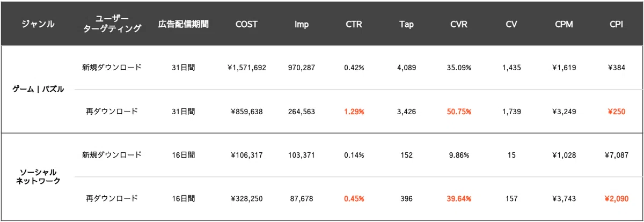Click the COST column header
Viewport: 644px width, 222px height.
pos(247,24)
